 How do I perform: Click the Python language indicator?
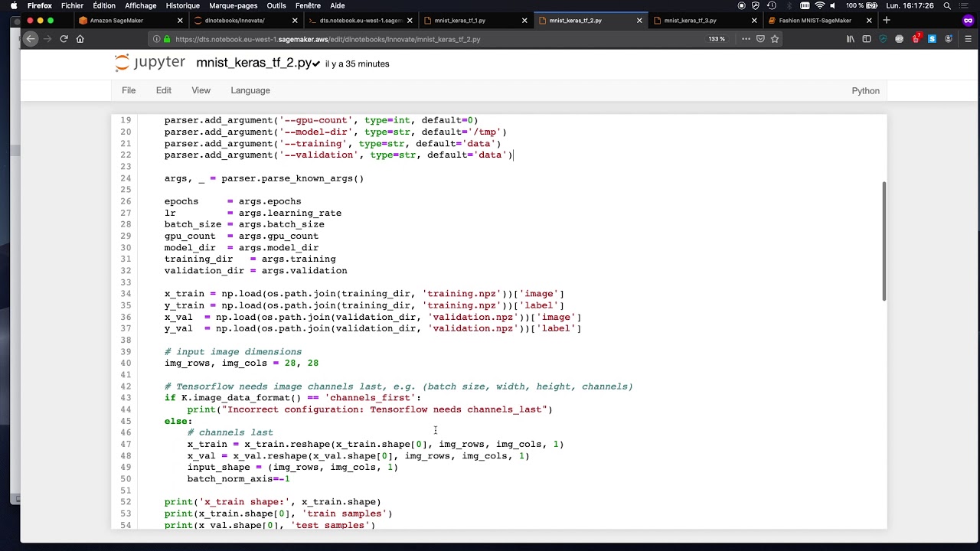point(865,90)
